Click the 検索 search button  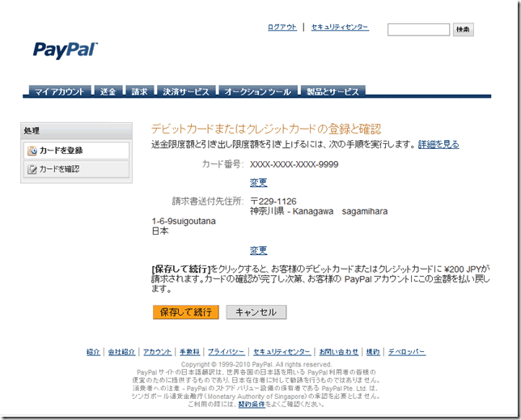click(464, 30)
